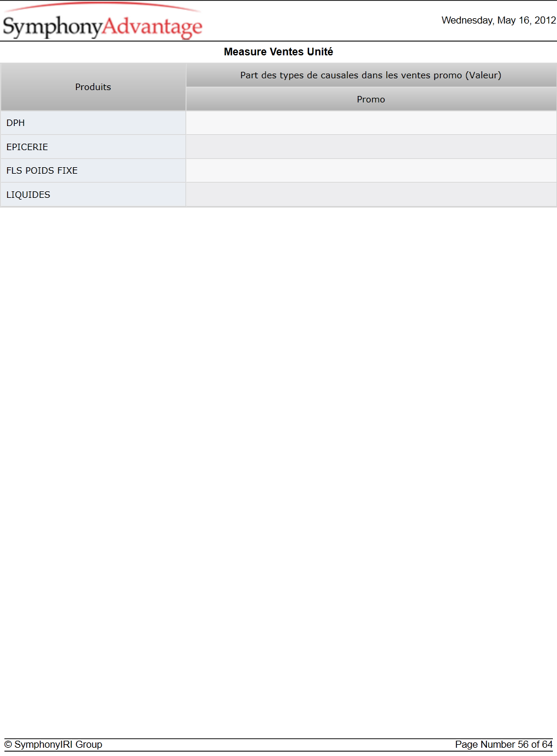Choose the FLS POIDS FIXE row label
Viewport: 557px width, 756px height.
[93, 171]
